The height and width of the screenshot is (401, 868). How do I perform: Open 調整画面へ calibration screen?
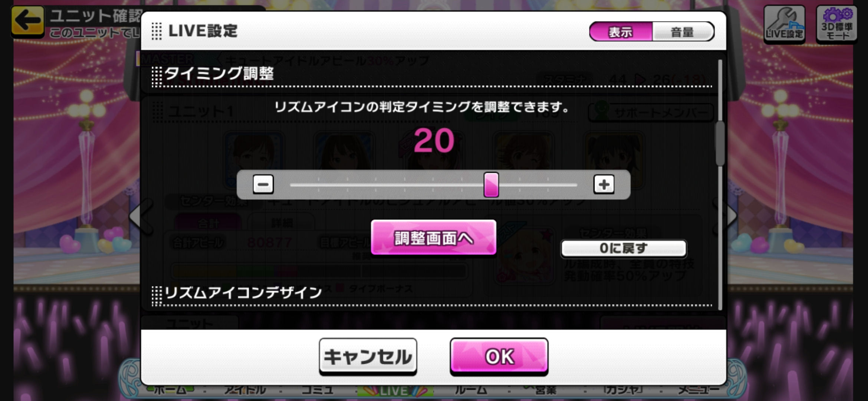click(434, 238)
